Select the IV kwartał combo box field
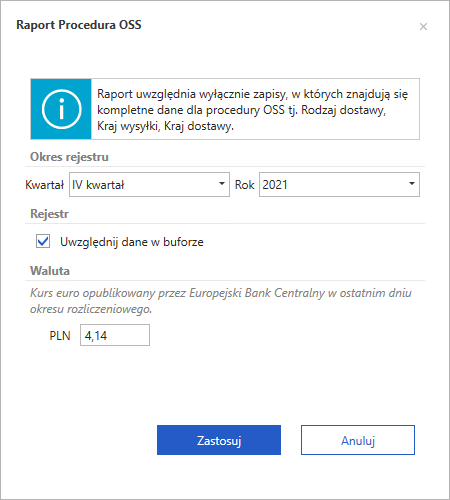 click(149, 184)
